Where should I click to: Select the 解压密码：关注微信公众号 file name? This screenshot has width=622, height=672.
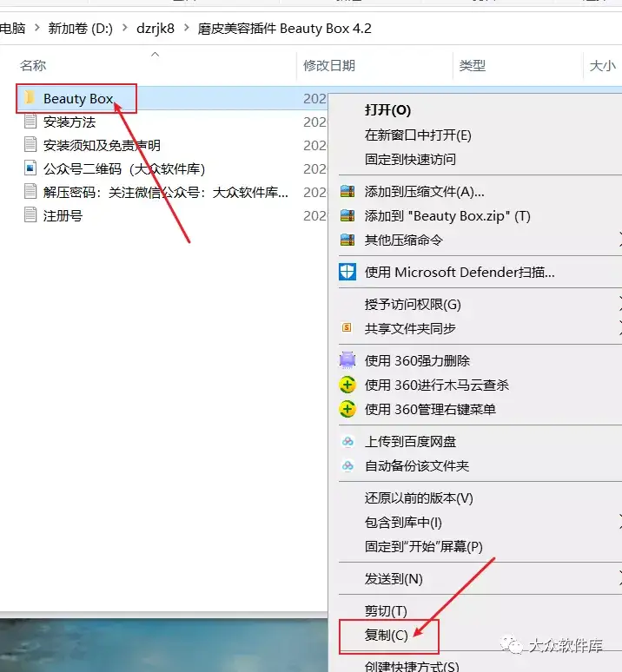pos(165,192)
